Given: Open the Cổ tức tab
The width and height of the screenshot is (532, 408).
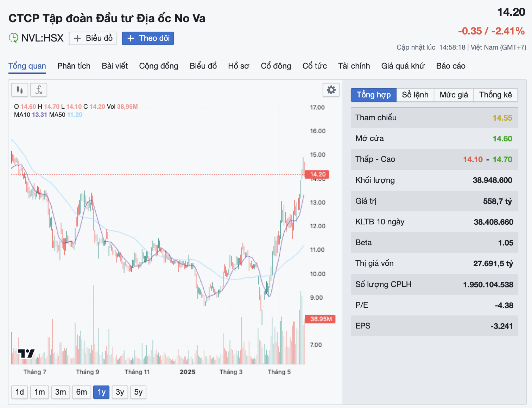Looking at the screenshot, I should (315, 66).
